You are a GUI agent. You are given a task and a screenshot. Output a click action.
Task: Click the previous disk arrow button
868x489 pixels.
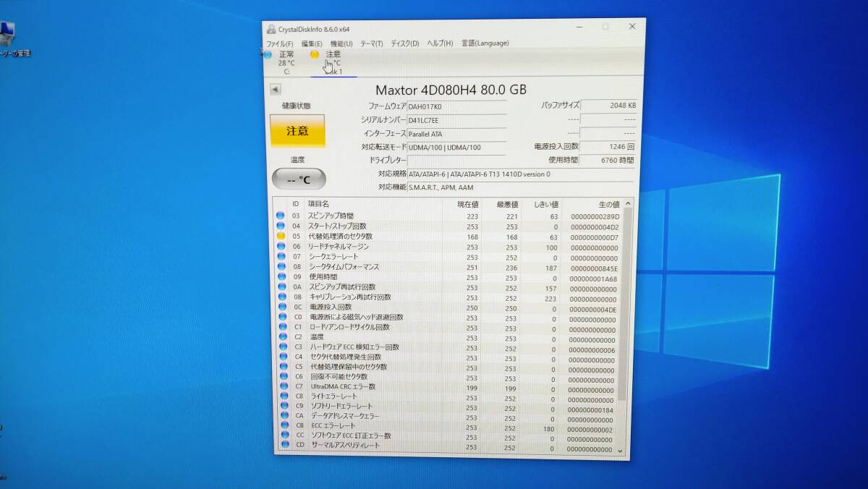tap(276, 90)
